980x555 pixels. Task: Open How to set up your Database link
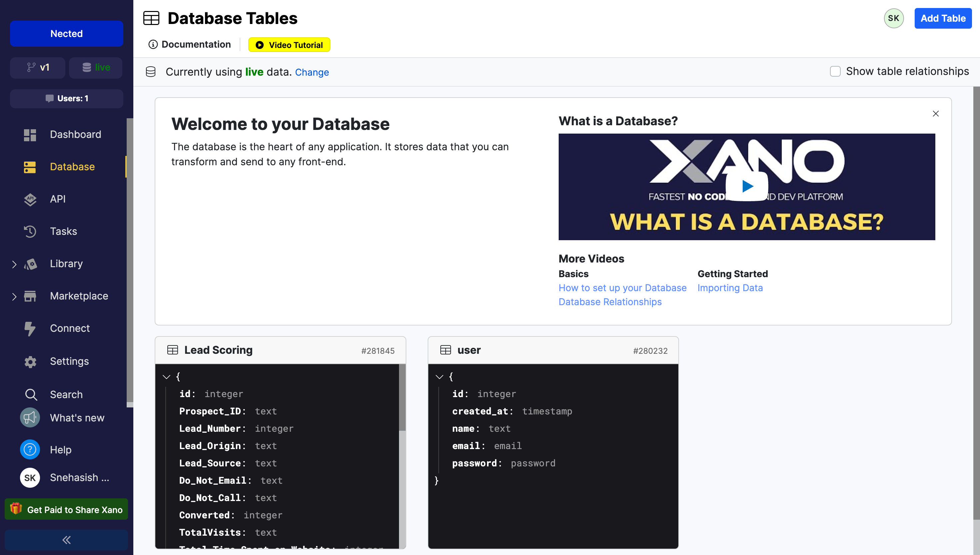point(622,287)
